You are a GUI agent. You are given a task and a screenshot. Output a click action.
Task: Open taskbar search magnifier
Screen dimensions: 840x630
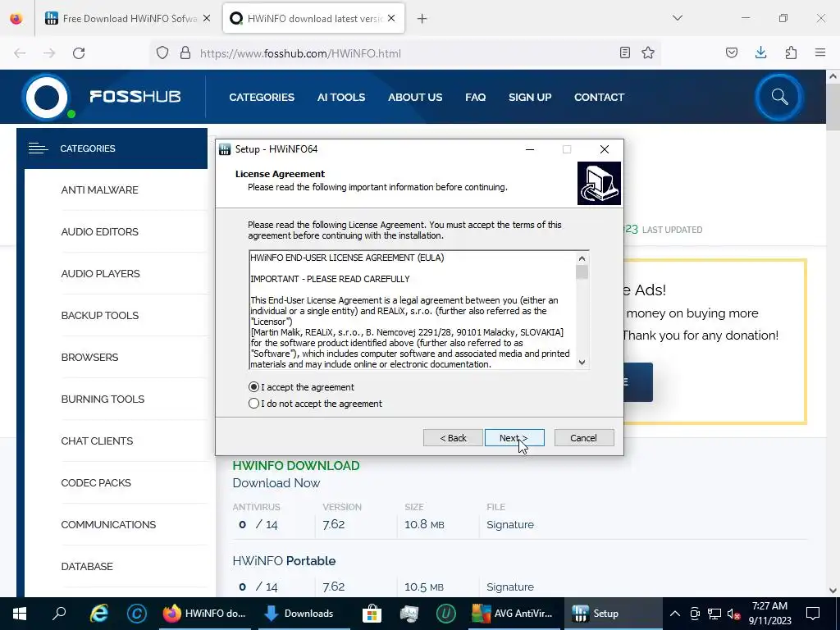click(59, 613)
